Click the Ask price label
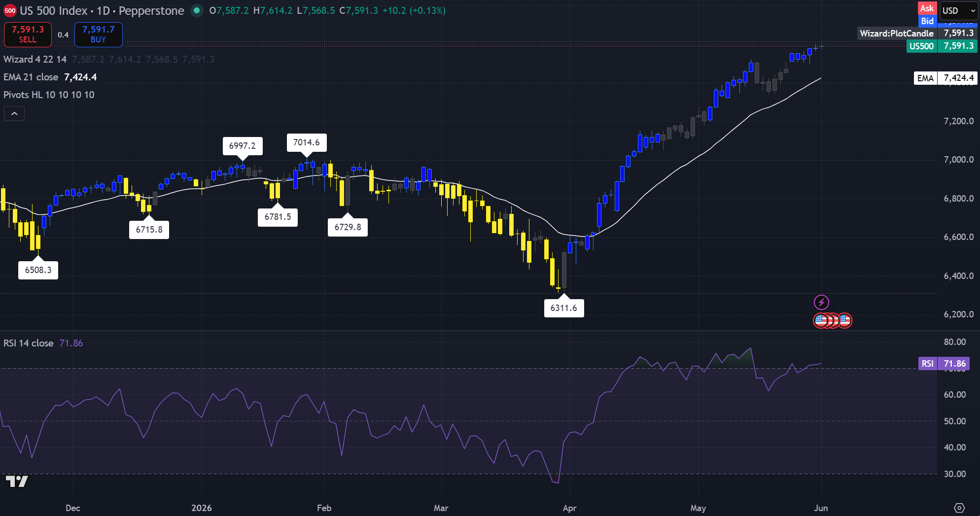Screen dimensions: 980x516 tap(927, 8)
